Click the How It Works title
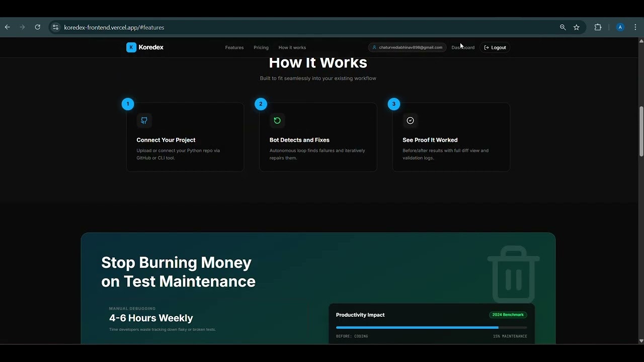644x362 pixels. [318, 63]
